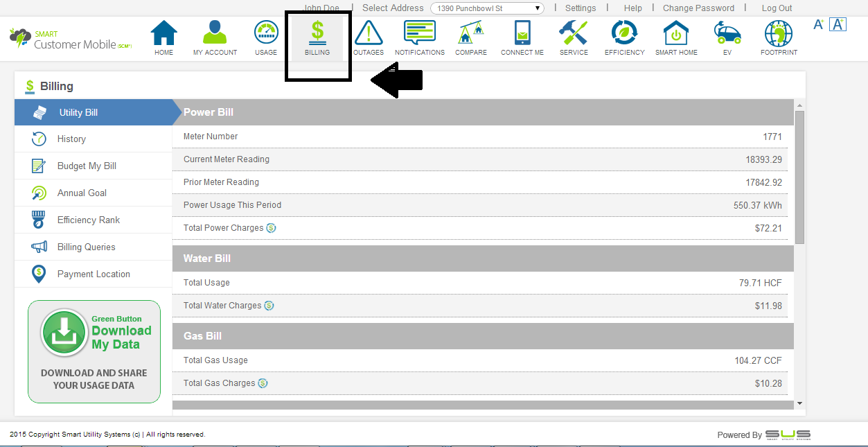Open the Change Password link
Image resolution: width=868 pixels, height=447 pixels.
(698, 8)
